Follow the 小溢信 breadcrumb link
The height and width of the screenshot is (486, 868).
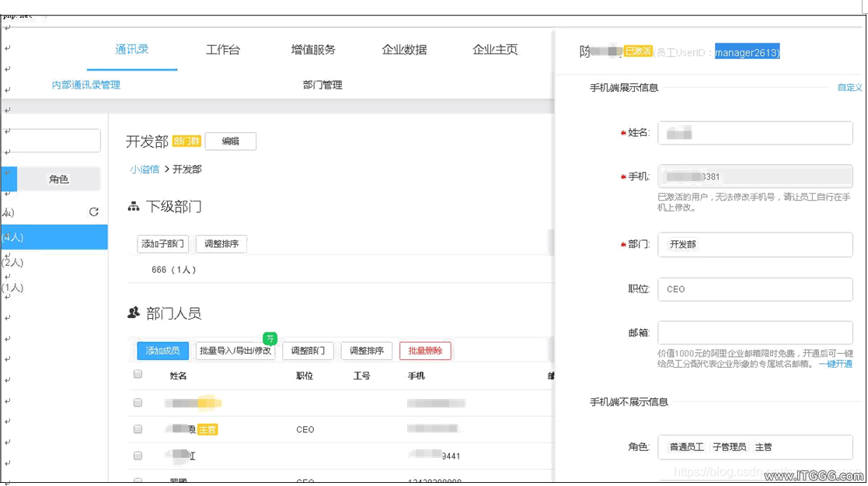(145, 170)
